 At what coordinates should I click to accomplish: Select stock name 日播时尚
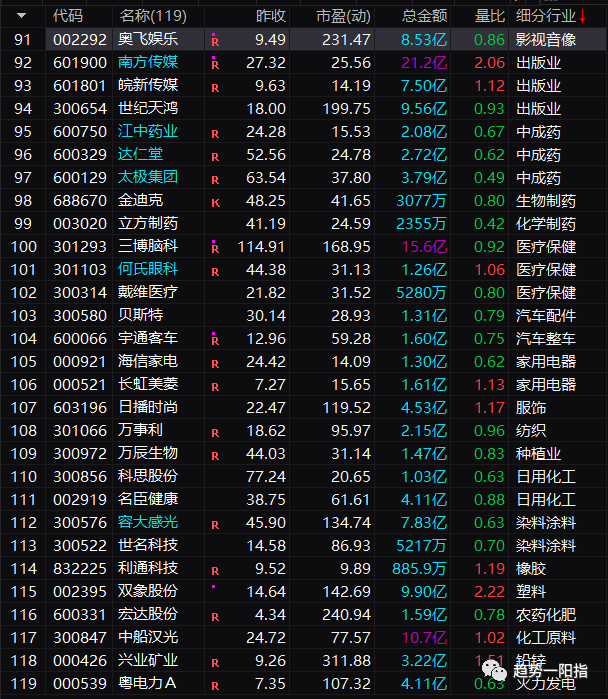coord(148,407)
